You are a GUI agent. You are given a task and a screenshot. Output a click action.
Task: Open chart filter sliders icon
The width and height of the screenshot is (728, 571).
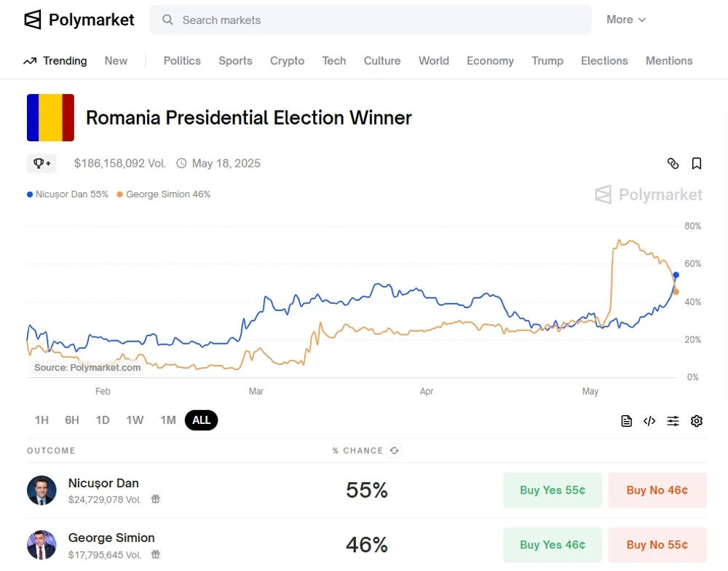point(673,421)
